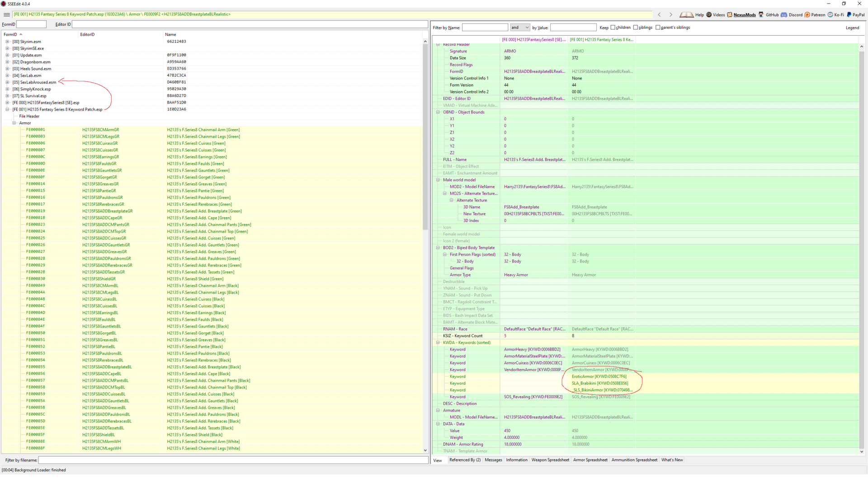The width and height of the screenshot is (868, 488).
Task: Collapse the Keyword Patch.esp plugin node
Action: coord(7,109)
